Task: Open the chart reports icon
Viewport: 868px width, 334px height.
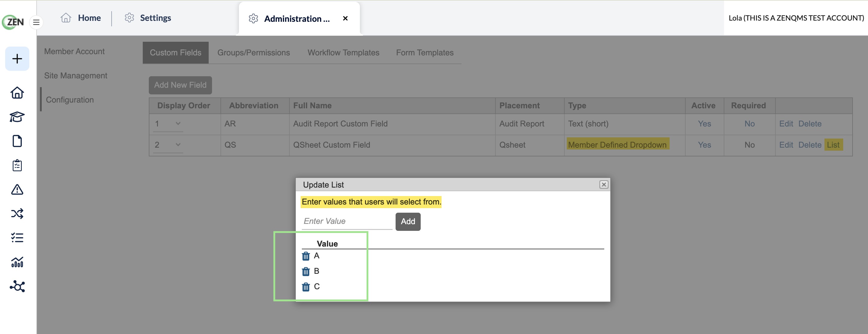Action: pos(17,262)
